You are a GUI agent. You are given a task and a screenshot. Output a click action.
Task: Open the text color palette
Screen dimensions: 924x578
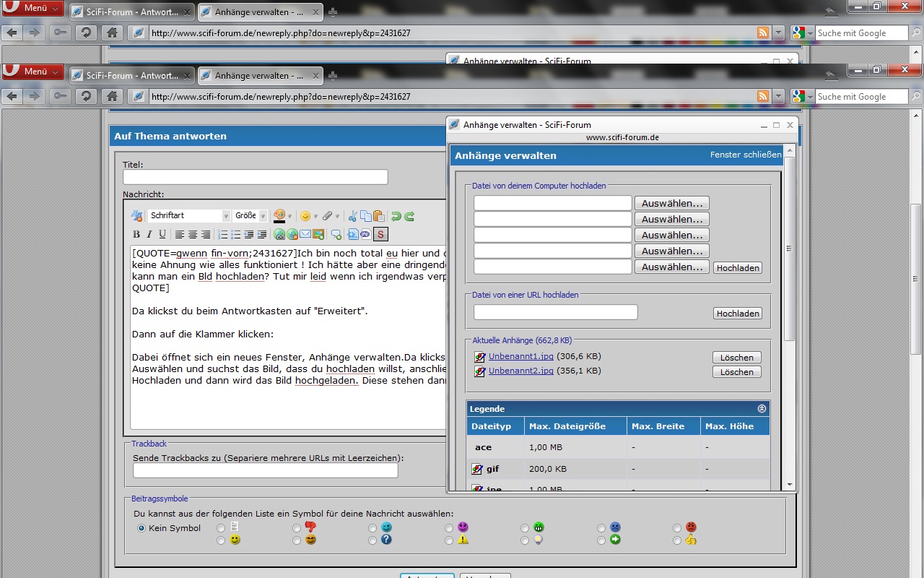click(282, 216)
